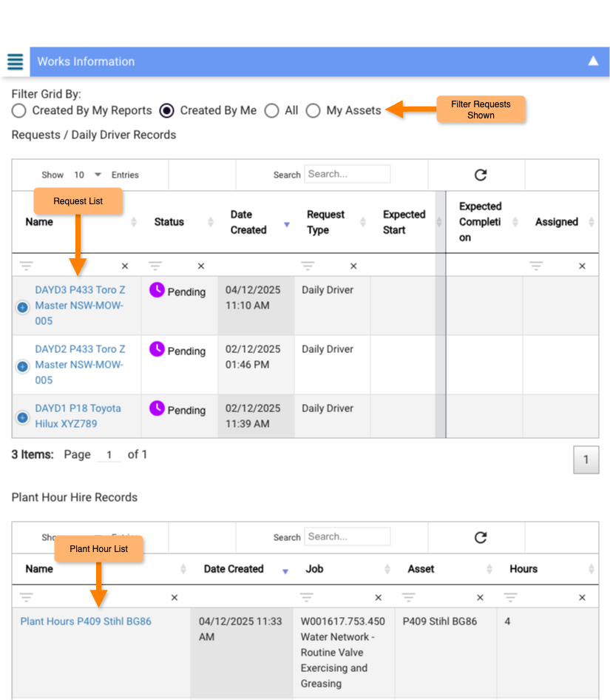
Task: Open the Show 10 entries dropdown in Requests grid
Action: pos(88,175)
